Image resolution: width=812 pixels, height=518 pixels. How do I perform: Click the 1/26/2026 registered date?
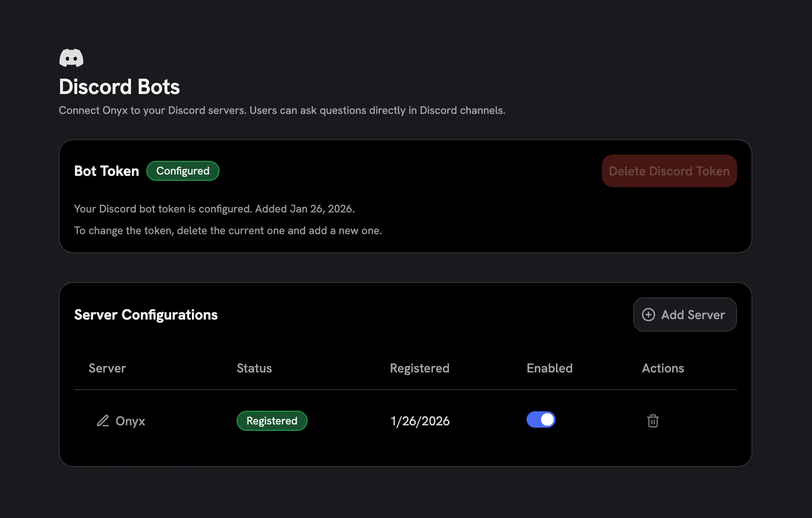[420, 421]
